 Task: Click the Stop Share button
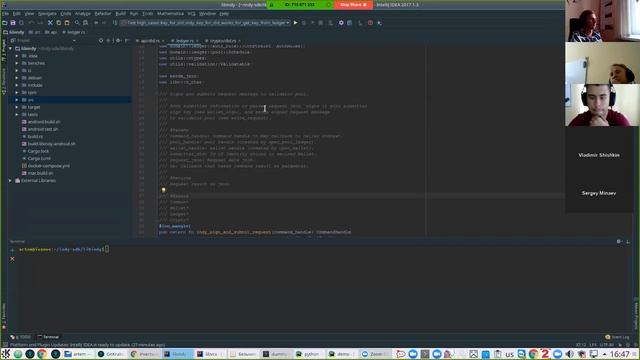coord(353,4)
